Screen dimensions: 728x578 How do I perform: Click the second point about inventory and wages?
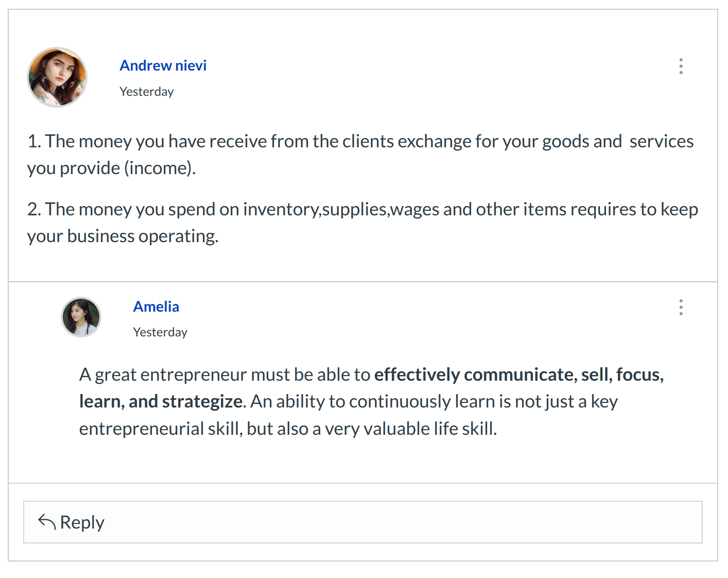click(309, 210)
